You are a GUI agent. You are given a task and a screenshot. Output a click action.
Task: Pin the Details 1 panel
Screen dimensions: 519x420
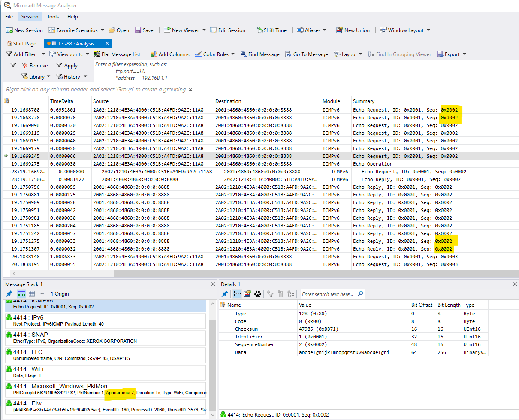224,294
